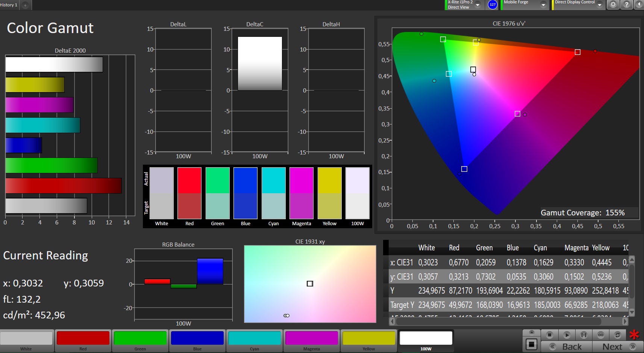The image size is (644, 353).
Task: Click the red asterisk icon
Action: [634, 334]
